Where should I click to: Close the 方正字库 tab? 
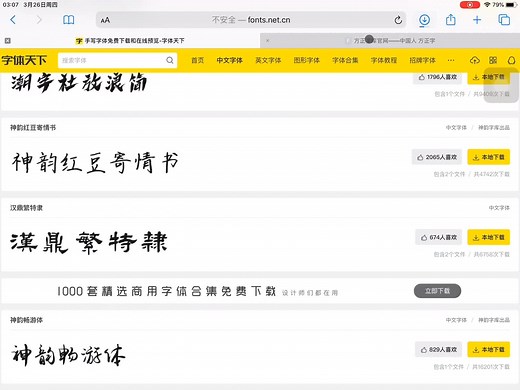[x=267, y=41]
